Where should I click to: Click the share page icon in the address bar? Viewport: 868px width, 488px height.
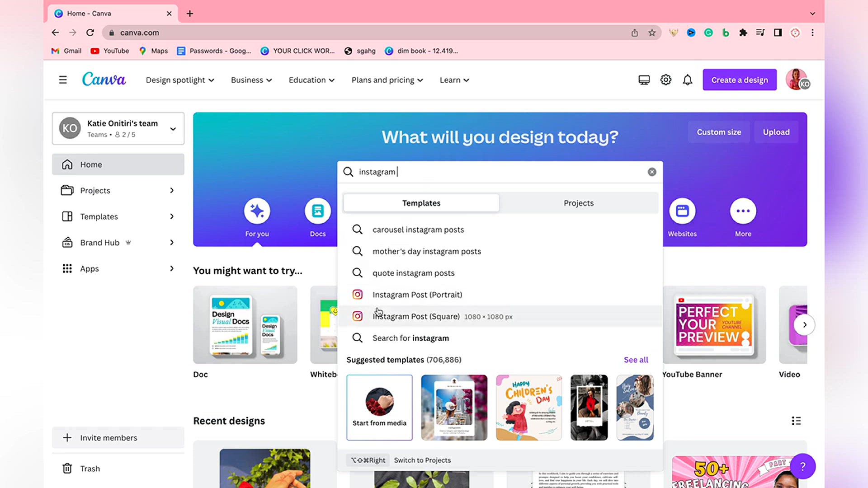click(635, 33)
